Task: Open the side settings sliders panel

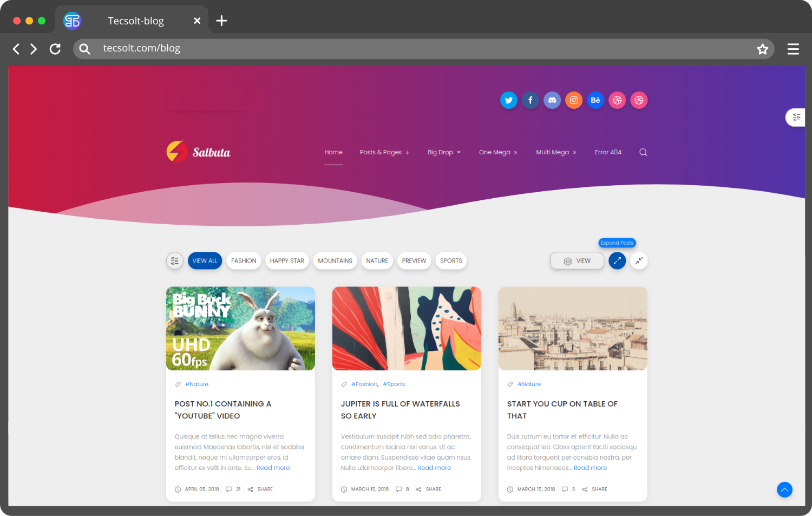Action: coord(796,117)
